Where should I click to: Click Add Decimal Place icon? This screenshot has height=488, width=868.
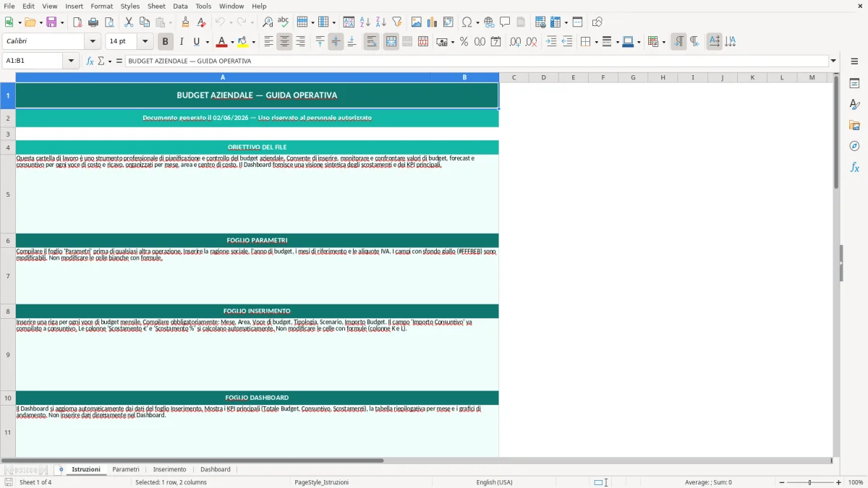515,42
